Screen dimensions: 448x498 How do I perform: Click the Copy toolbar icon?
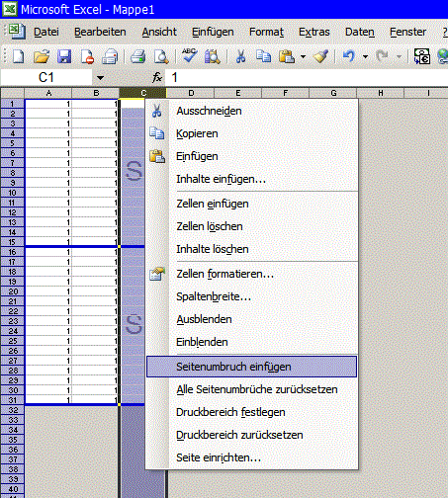pos(264,56)
